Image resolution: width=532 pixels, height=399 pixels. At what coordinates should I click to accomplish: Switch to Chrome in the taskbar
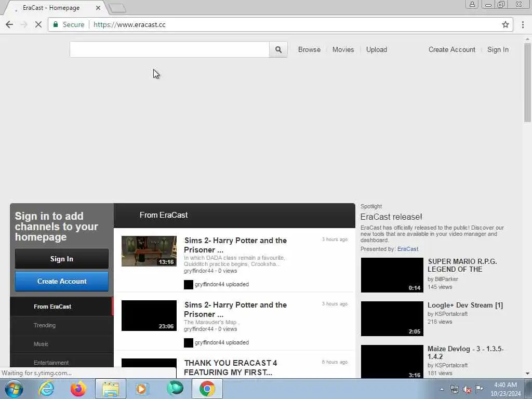click(x=207, y=389)
